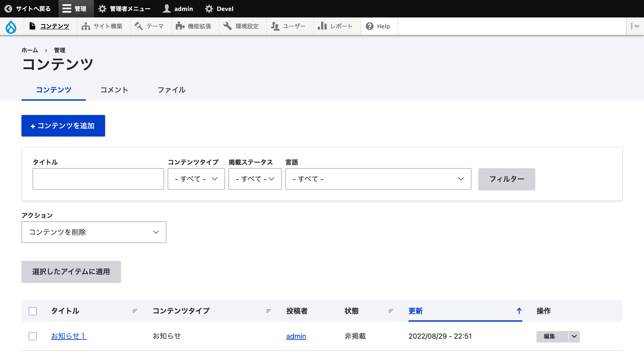644x353 pixels.
Task: Open 環境設定 menu item text
Action: tap(247, 26)
